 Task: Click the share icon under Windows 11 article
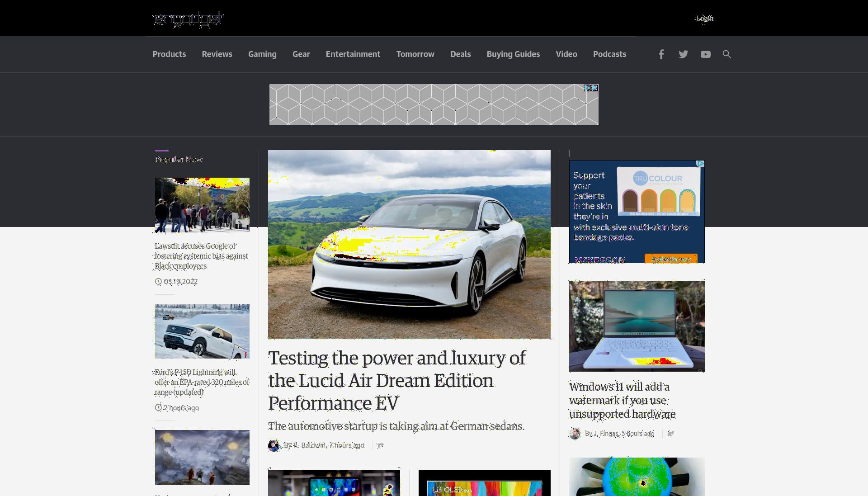(671, 434)
